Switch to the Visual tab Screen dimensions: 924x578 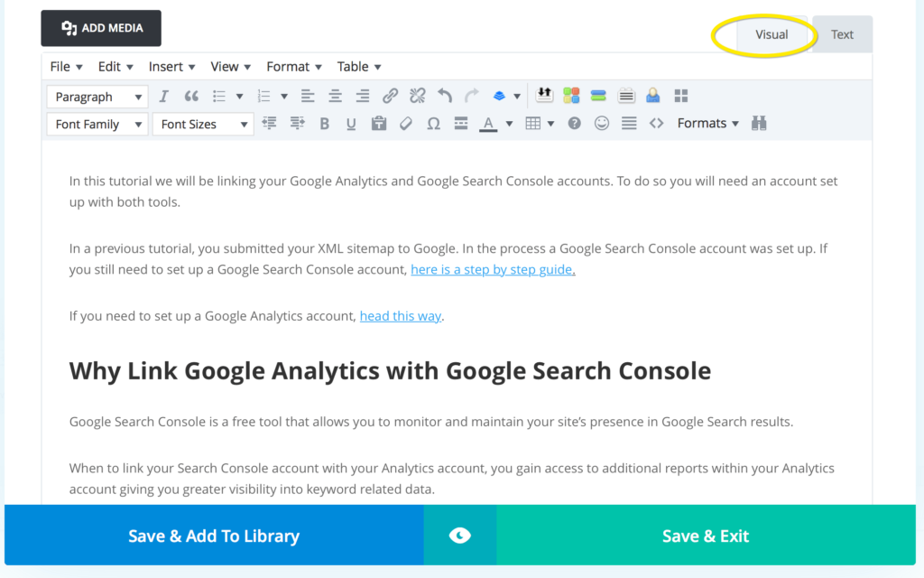tap(772, 35)
